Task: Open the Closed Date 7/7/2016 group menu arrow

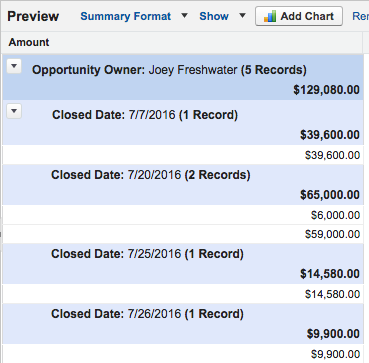Action: (x=14, y=111)
